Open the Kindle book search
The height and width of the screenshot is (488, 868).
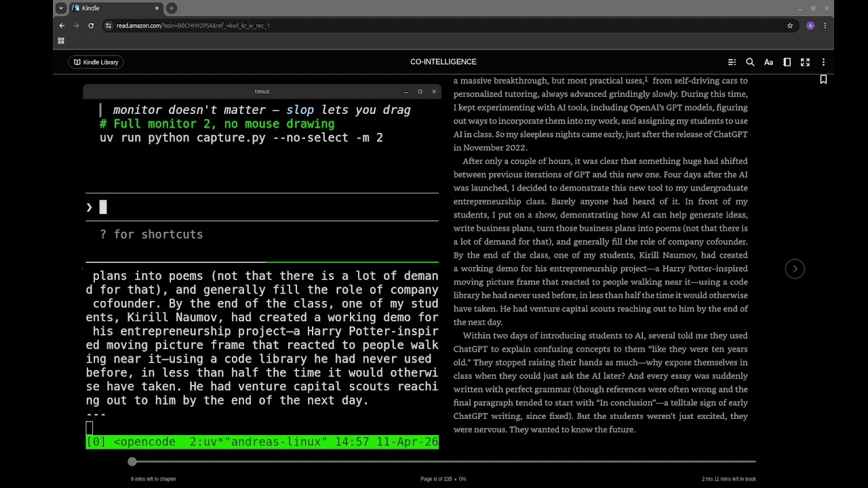(x=750, y=62)
